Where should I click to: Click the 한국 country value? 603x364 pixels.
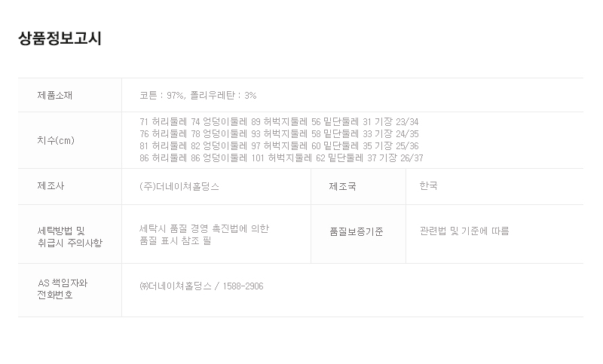pos(428,186)
